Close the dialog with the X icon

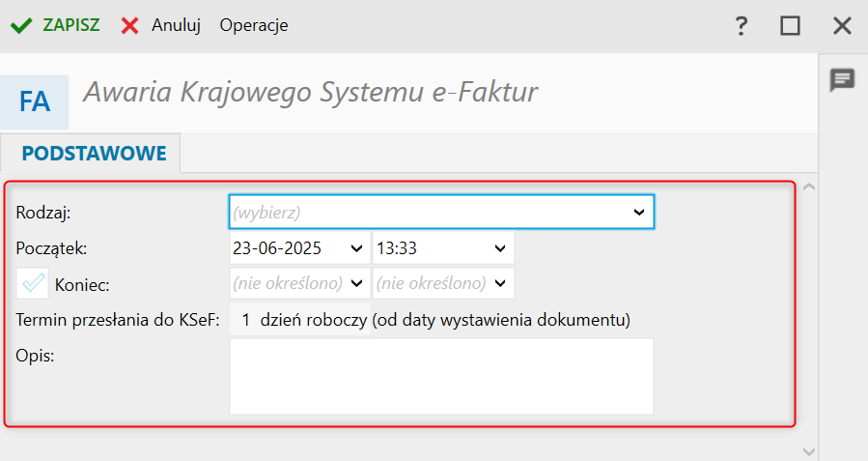(x=842, y=26)
